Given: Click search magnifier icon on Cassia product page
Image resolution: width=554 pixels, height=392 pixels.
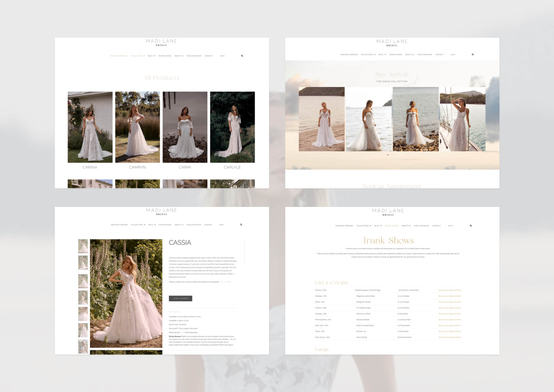Looking at the screenshot, I should point(241,225).
